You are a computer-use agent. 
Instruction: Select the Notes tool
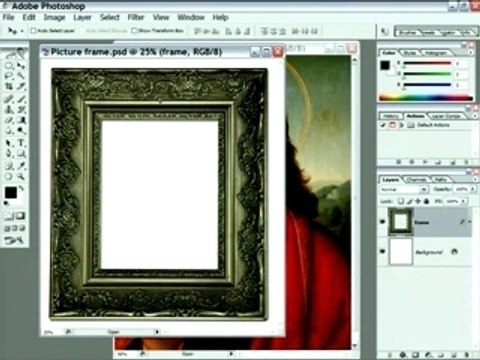[x=9, y=166]
